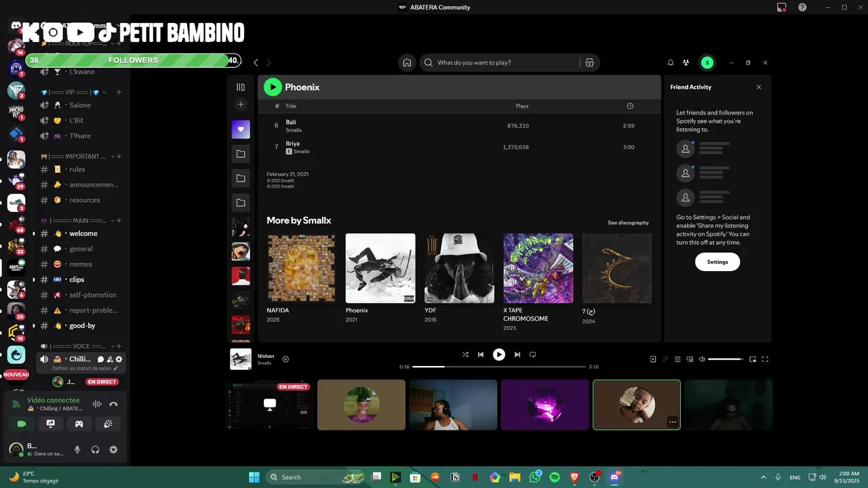The image size is (868, 488).
Task: Open the memes channel
Action: coord(81,264)
